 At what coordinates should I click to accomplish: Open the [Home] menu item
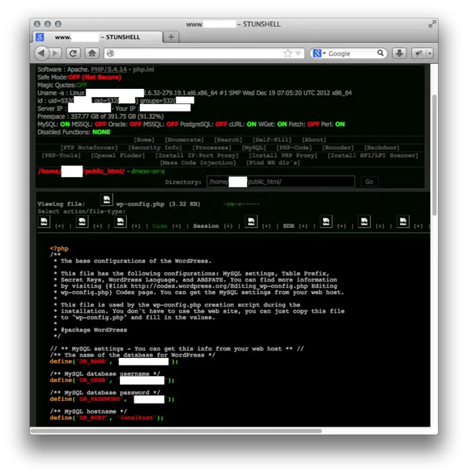click(x=144, y=140)
